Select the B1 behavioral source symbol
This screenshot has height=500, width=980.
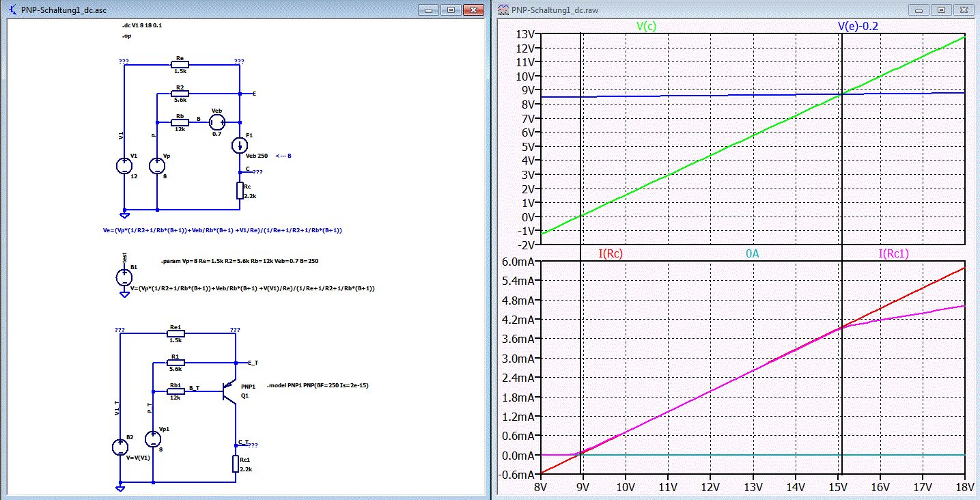[124, 277]
